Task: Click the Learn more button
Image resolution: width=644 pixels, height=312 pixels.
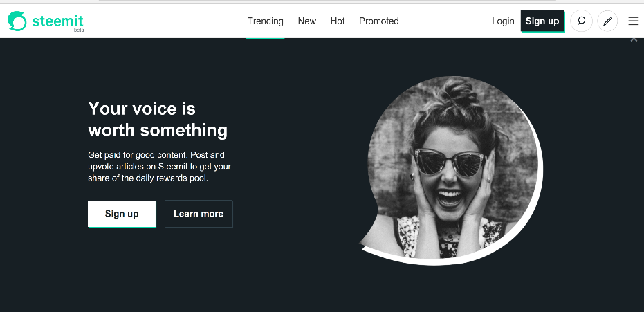Action: 199,214
